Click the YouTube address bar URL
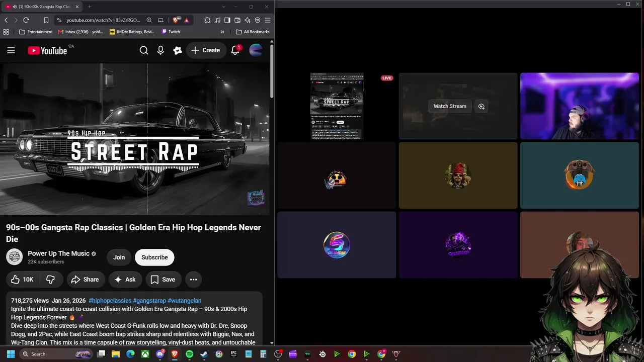 coord(104,20)
